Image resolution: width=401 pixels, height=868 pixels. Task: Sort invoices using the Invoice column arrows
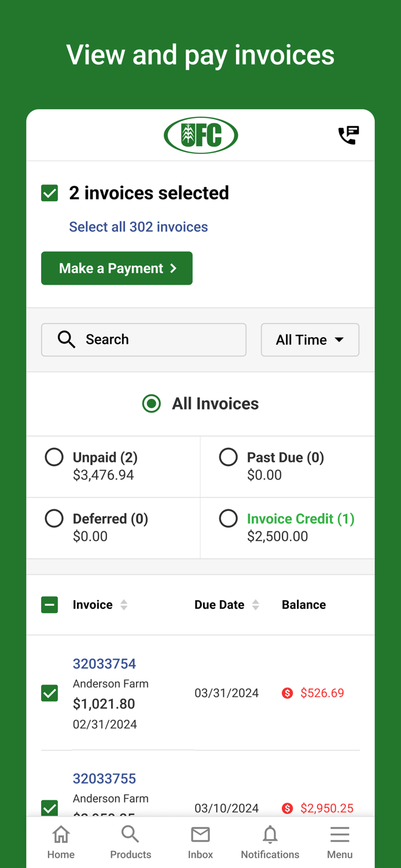[124, 604]
